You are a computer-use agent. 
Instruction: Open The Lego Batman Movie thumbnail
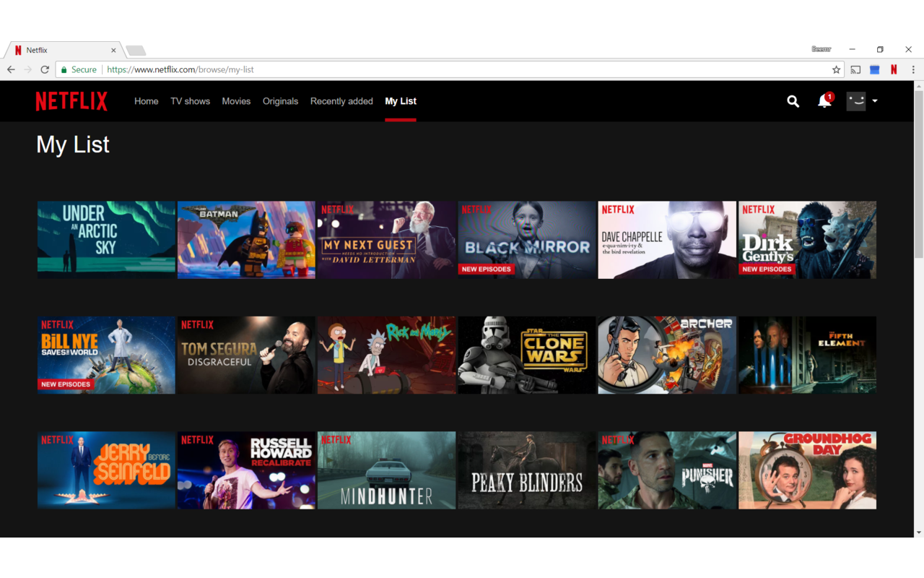tap(246, 240)
